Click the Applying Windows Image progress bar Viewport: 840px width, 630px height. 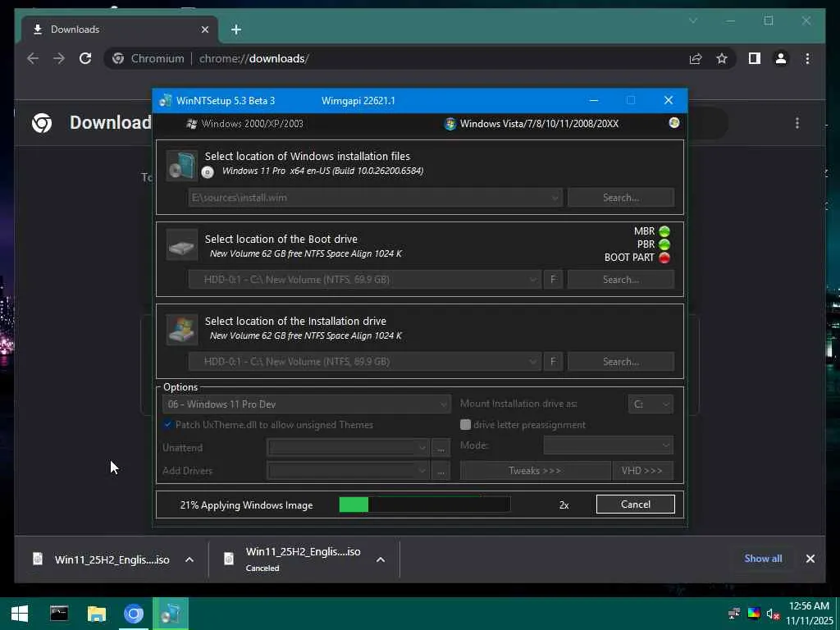coord(425,504)
